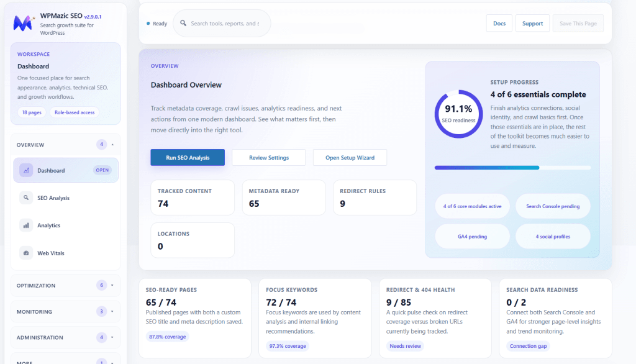Click the 18 pages badge
This screenshot has width=636, height=364.
[x=32, y=112]
